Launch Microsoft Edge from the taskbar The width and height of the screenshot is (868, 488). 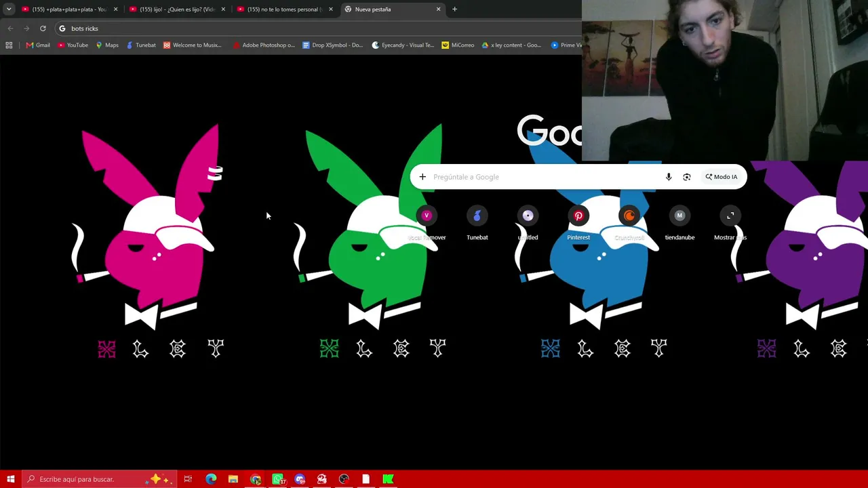click(x=211, y=479)
